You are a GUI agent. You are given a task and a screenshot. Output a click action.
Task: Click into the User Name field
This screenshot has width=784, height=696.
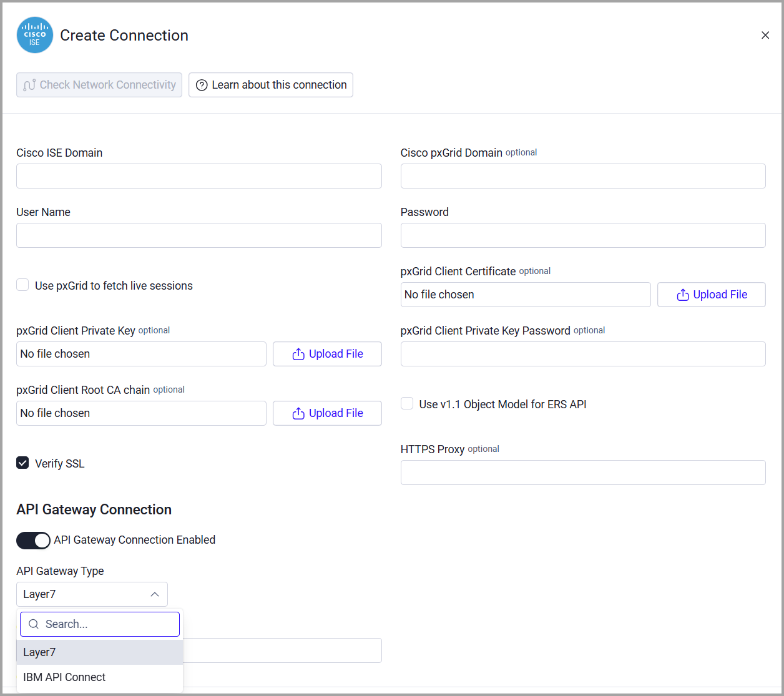(199, 235)
